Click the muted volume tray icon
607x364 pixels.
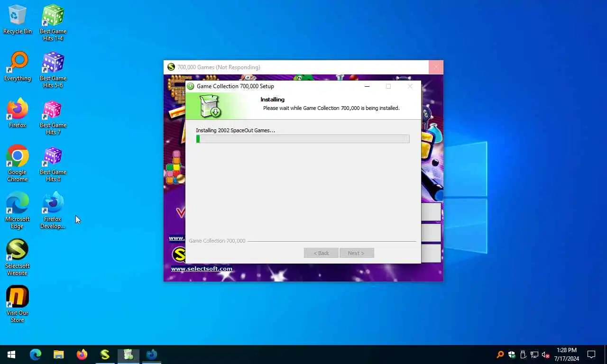546,355
